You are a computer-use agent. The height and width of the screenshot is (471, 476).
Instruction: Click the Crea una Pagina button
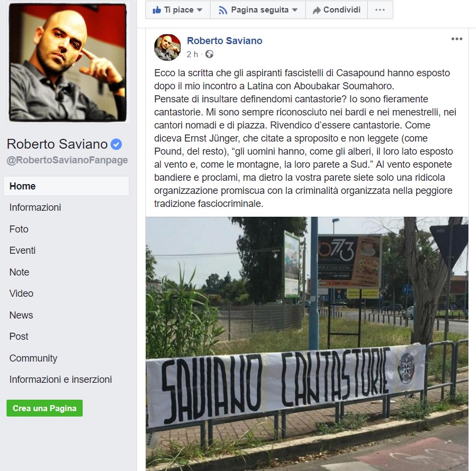point(45,408)
